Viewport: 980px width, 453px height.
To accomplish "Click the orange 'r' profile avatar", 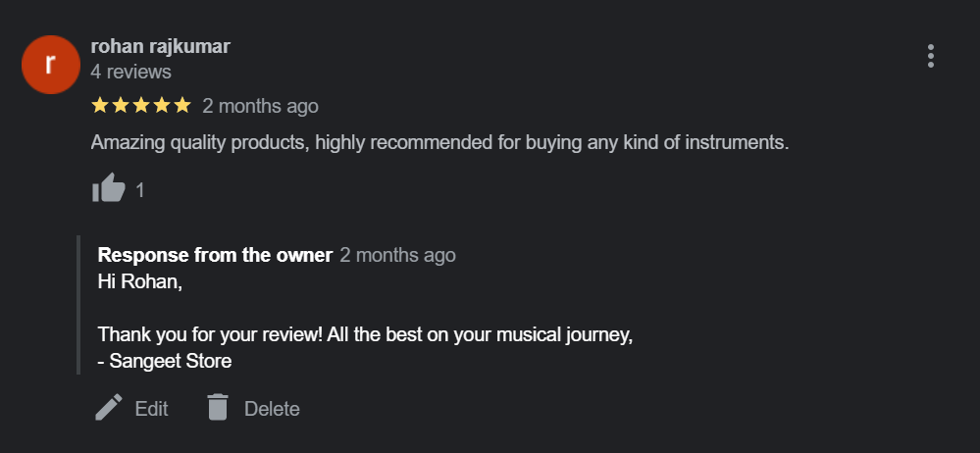I will click(50, 65).
